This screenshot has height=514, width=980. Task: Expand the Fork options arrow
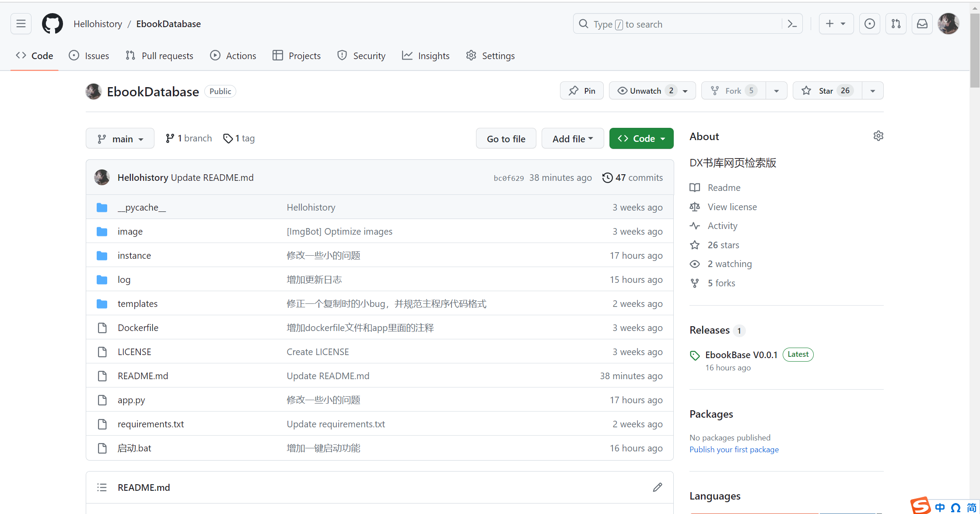(777, 91)
